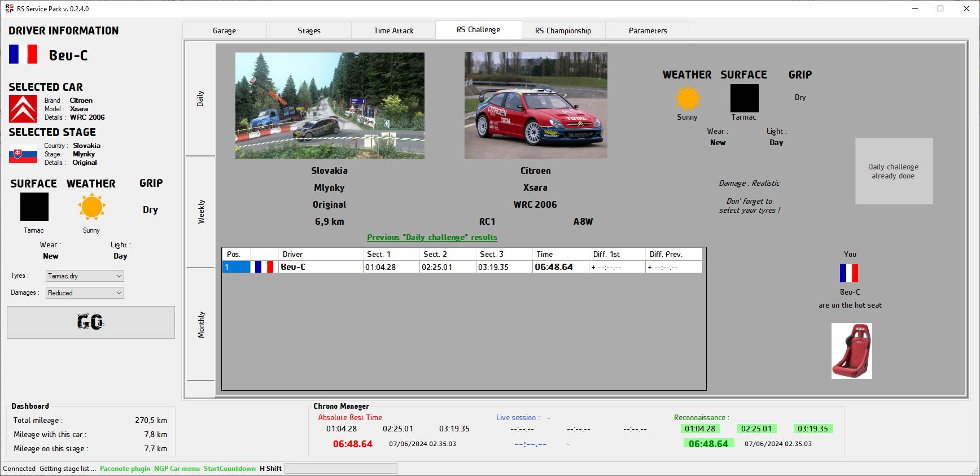Open the RS Championship tab
The image size is (980, 476).
point(563,30)
